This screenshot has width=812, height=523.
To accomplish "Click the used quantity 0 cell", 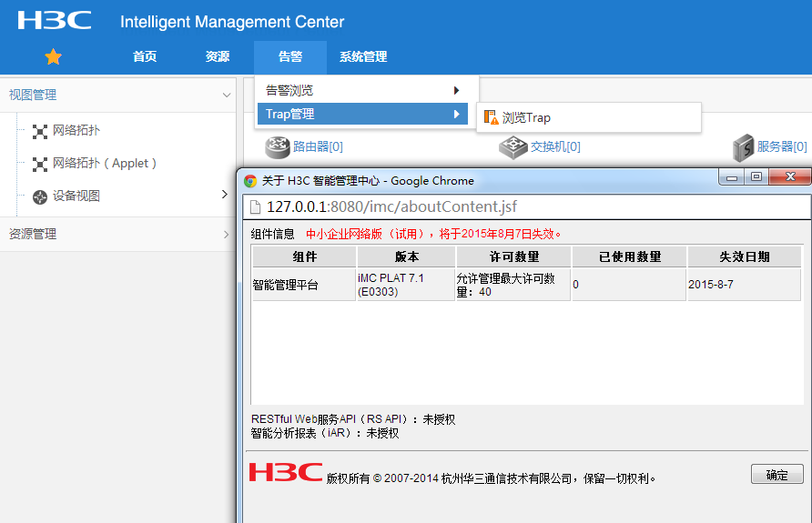I will [630, 285].
